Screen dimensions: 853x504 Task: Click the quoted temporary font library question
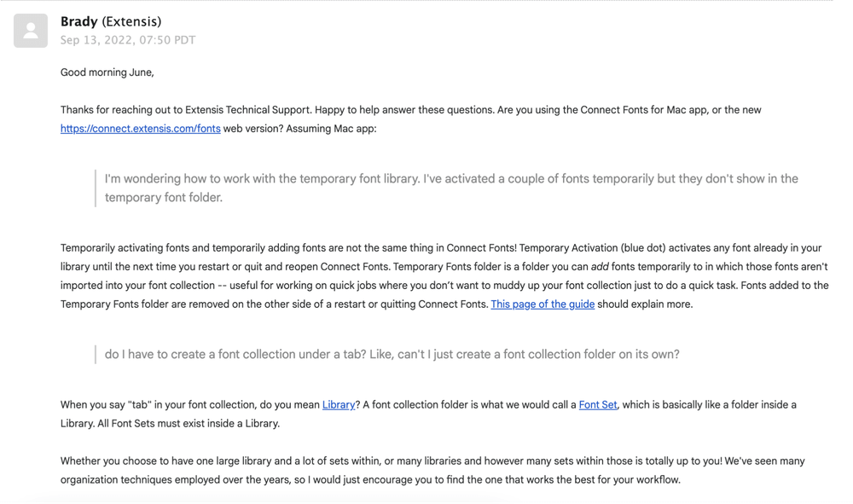(x=450, y=188)
